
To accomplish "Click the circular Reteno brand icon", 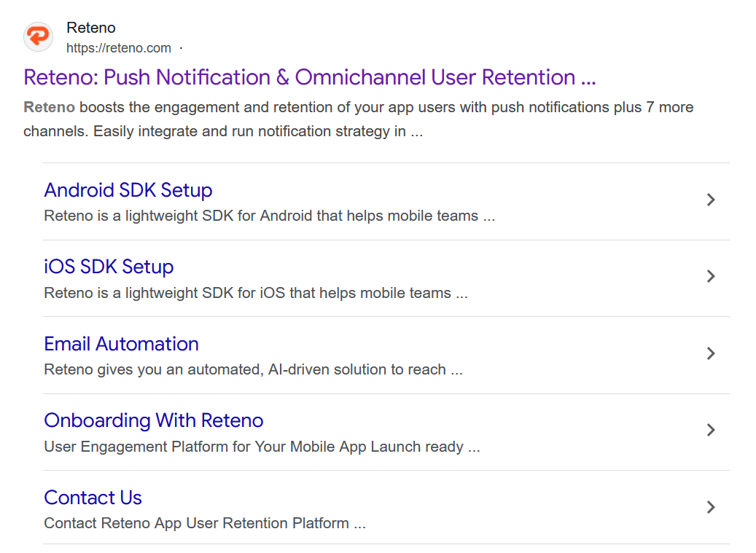I will point(37,36).
